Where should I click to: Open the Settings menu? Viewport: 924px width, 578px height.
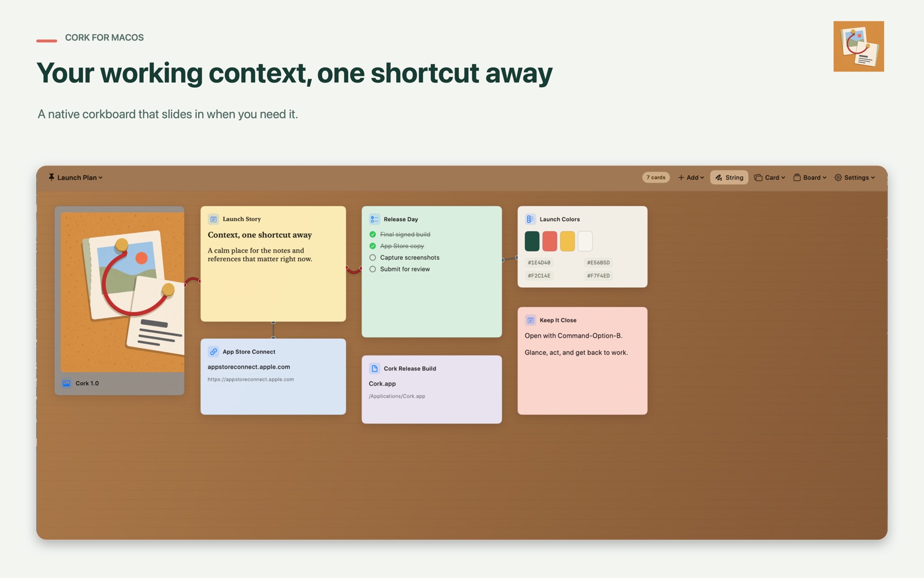(855, 177)
